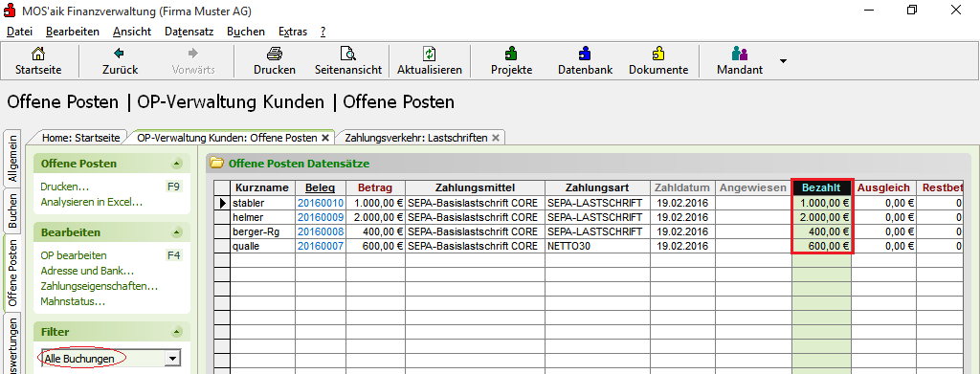
Task: Click Analysieren in Excel link
Action: click(x=92, y=202)
